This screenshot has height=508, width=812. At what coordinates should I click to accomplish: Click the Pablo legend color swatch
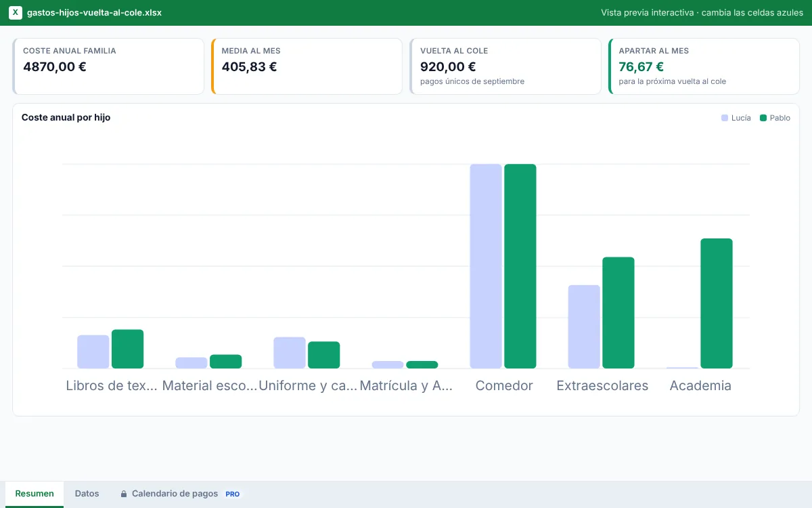(x=763, y=118)
